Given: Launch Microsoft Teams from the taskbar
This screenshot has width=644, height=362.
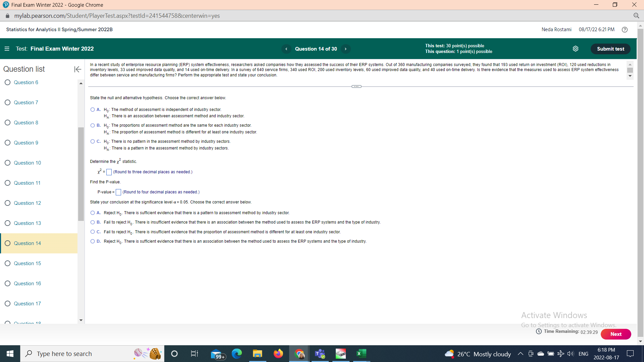Looking at the screenshot, I should [320, 353].
